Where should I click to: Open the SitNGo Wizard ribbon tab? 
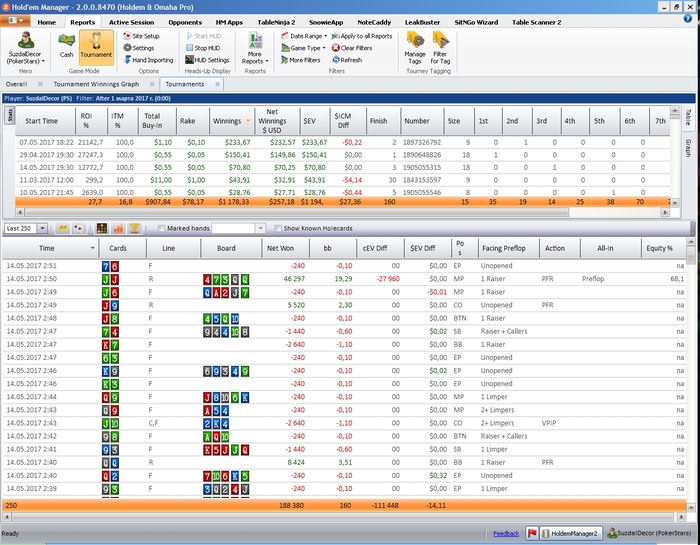point(476,22)
